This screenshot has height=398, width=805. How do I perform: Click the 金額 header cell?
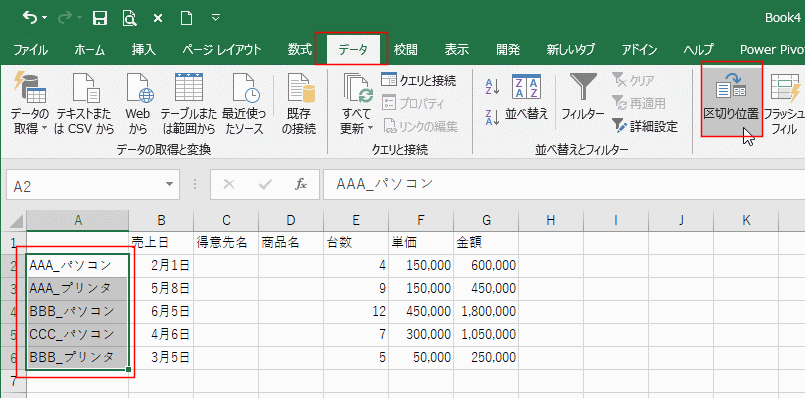pyautogui.click(x=486, y=243)
